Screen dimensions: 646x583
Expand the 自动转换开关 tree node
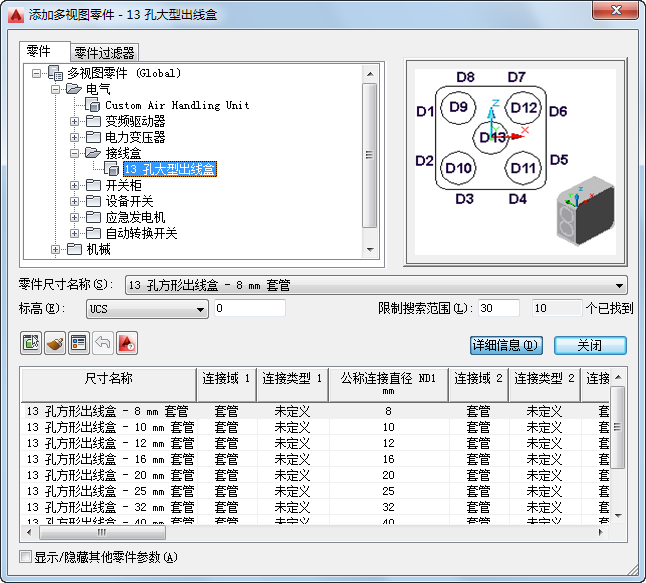(74, 234)
